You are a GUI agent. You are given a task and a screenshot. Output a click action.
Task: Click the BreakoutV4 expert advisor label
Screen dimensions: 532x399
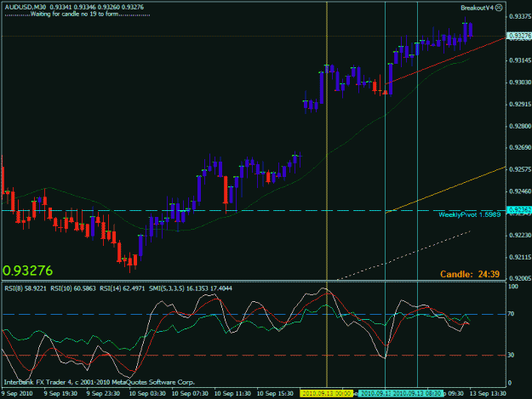click(x=477, y=8)
